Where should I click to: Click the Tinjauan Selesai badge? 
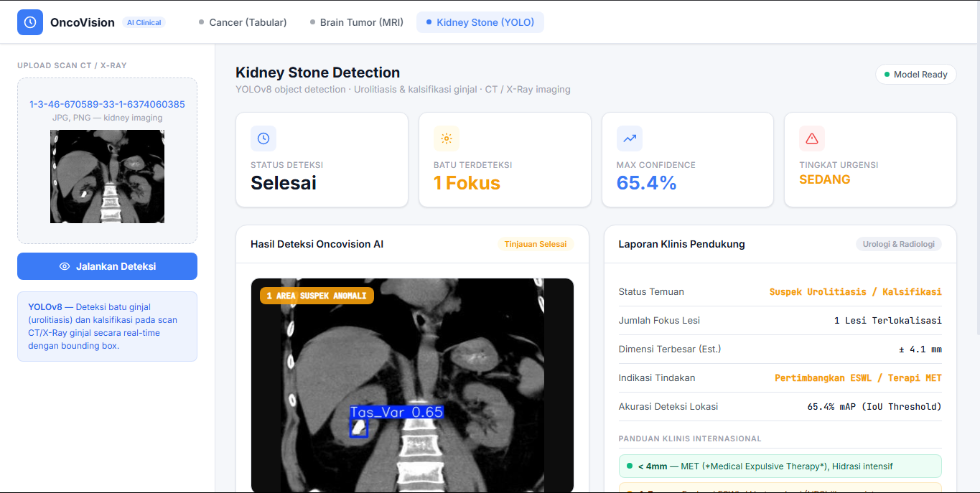pyautogui.click(x=536, y=244)
